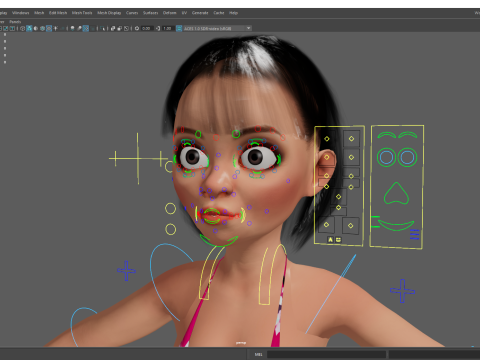This screenshot has width=480, height=360.
Task: Open the Help menu
Action: pos(233,13)
